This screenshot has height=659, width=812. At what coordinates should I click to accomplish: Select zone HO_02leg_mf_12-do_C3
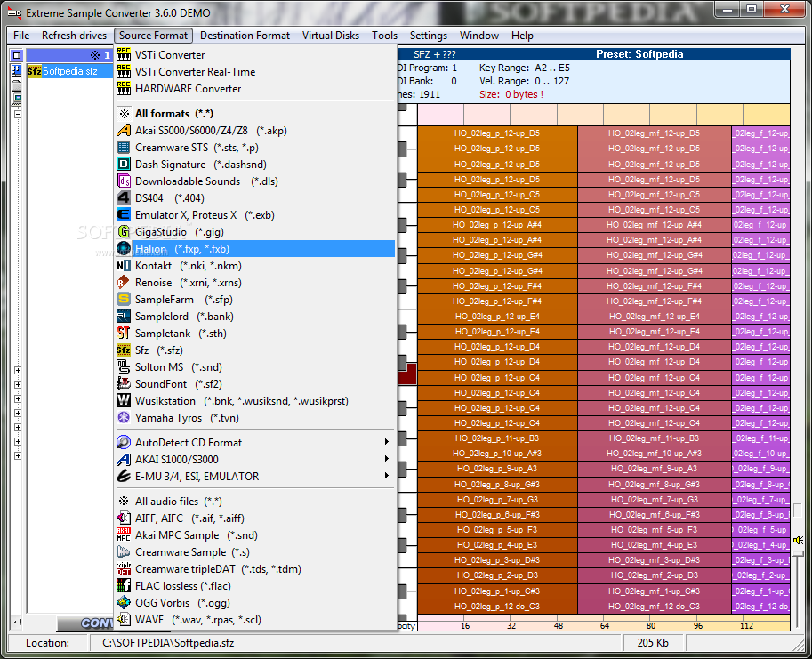point(654,607)
